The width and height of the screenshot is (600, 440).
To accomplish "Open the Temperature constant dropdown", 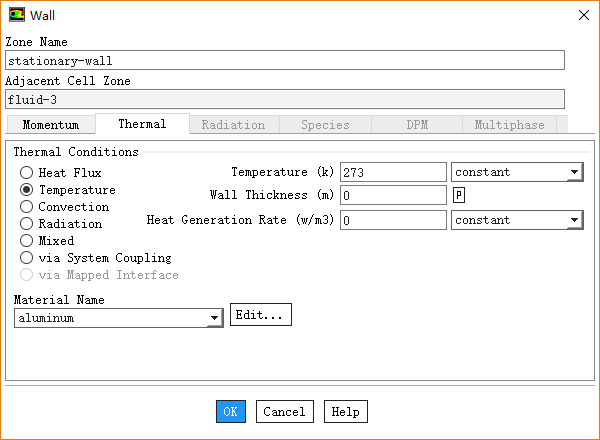I will point(517,172).
